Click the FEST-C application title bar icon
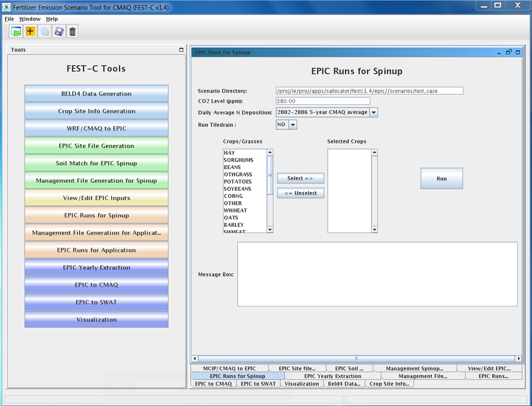This screenshot has width=532, height=406. [x=6, y=7]
